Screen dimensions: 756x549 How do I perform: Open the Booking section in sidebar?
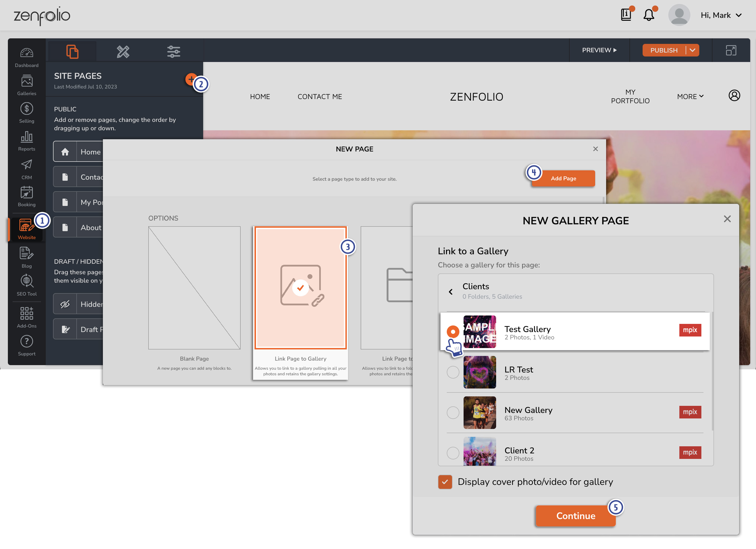pyautogui.click(x=27, y=197)
